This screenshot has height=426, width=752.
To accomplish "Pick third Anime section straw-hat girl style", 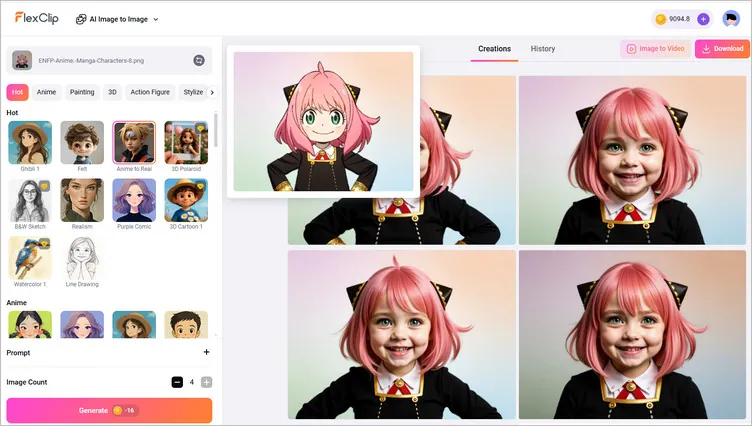I will pyautogui.click(x=134, y=324).
